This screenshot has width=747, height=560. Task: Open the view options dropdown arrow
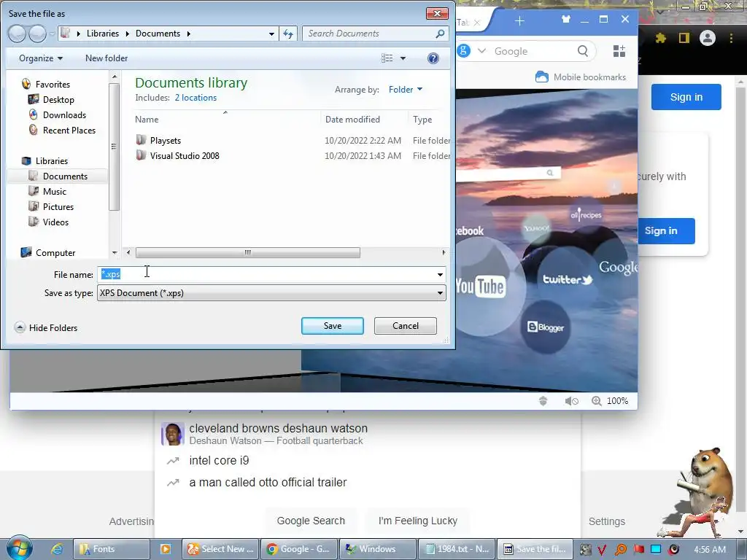(x=403, y=58)
